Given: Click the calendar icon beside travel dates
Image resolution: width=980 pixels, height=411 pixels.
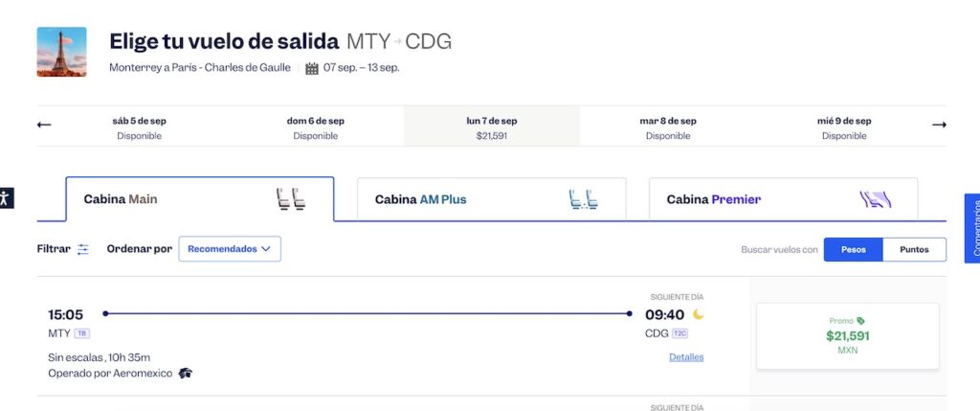Looking at the screenshot, I should coord(312,68).
